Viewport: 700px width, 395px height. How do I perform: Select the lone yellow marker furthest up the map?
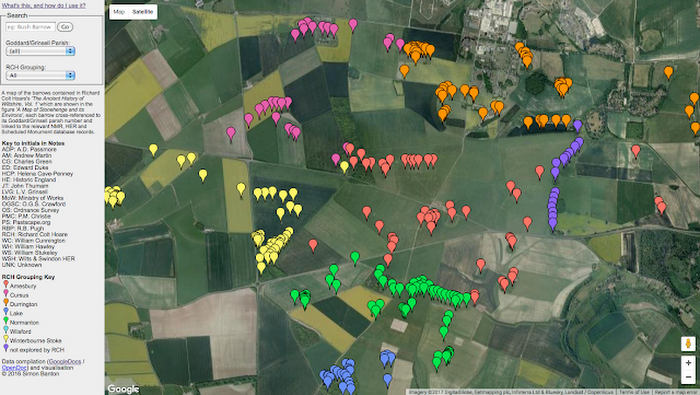(153, 150)
